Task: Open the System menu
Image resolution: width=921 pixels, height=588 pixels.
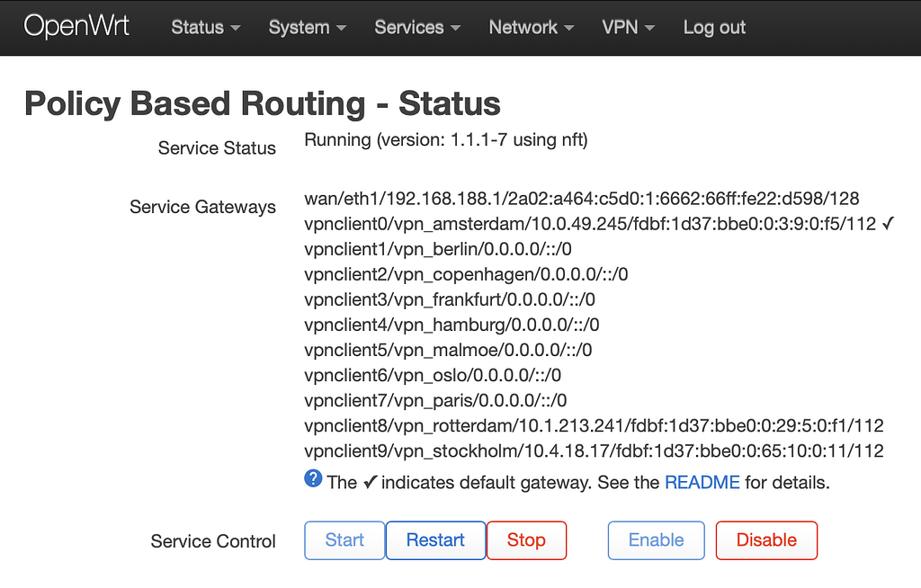Action: 299,28
